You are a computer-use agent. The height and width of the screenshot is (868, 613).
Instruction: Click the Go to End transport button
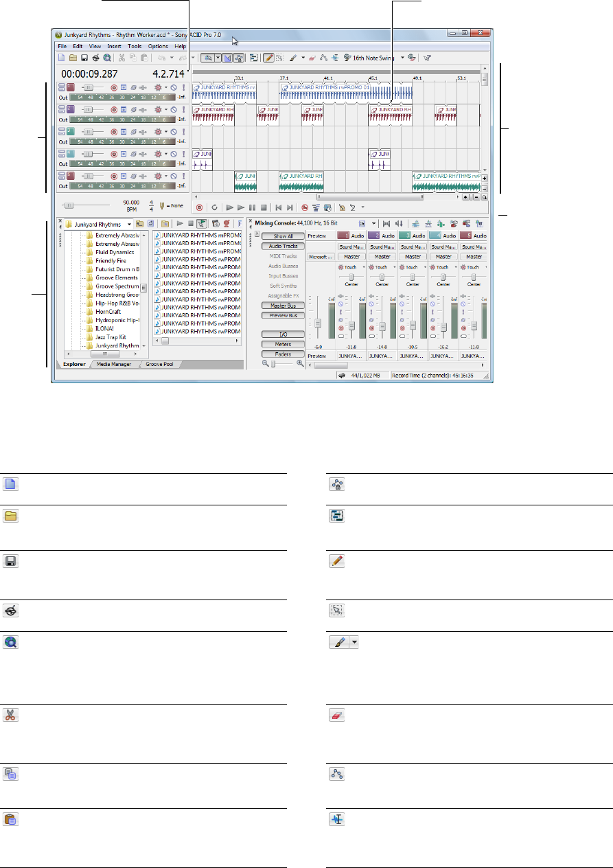tap(289, 207)
